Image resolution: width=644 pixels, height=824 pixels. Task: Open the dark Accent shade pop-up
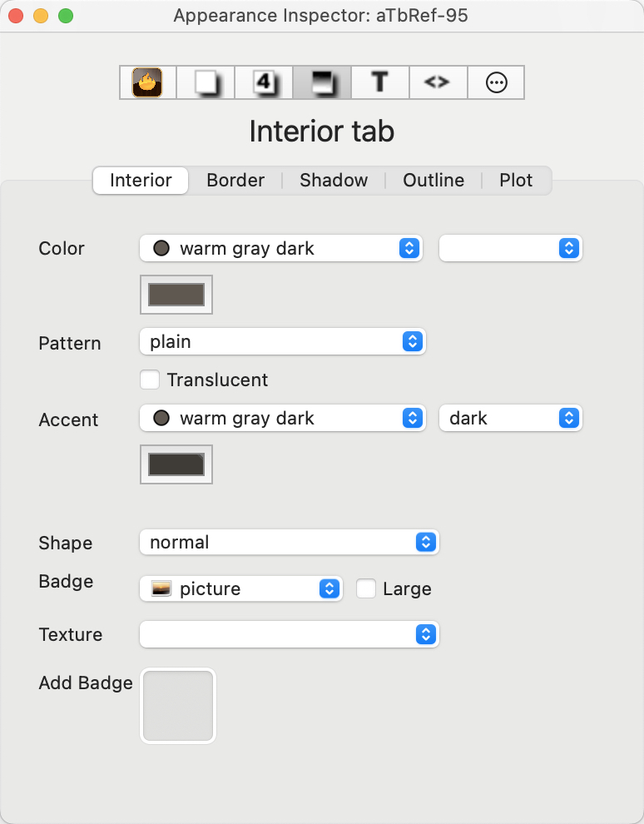click(x=510, y=418)
